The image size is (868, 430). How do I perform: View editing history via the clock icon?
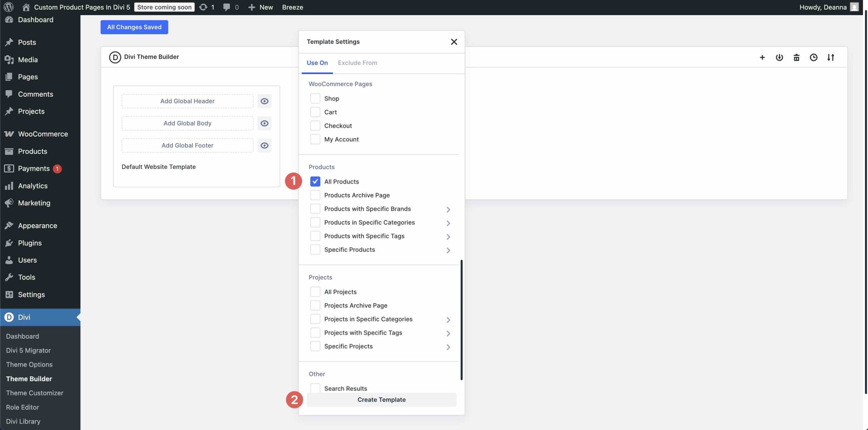tap(813, 57)
